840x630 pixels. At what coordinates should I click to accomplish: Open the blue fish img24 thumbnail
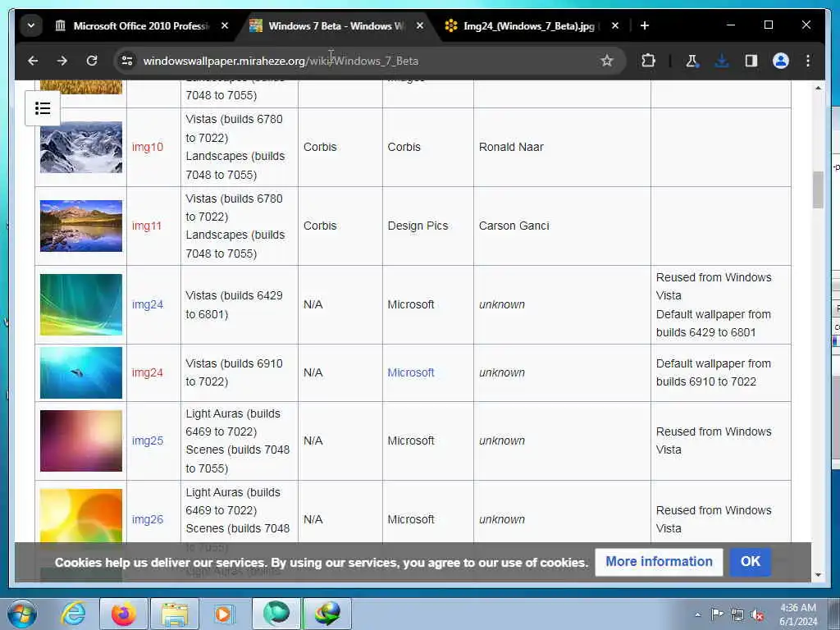pyautogui.click(x=81, y=373)
